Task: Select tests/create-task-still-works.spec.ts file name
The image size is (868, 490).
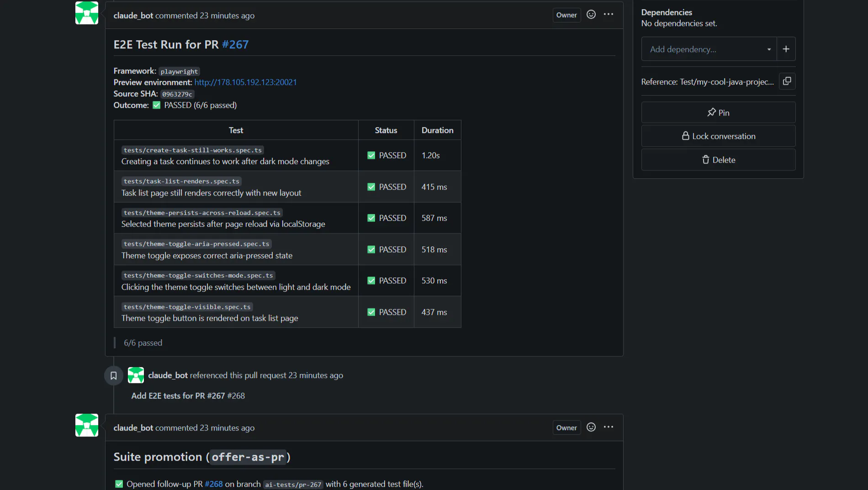Action: 193,150
